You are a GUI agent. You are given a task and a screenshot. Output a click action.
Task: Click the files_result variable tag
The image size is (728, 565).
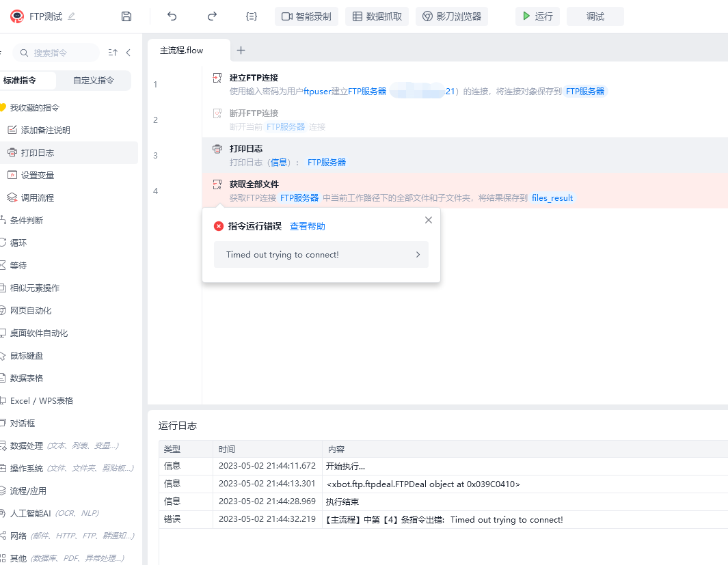552,198
